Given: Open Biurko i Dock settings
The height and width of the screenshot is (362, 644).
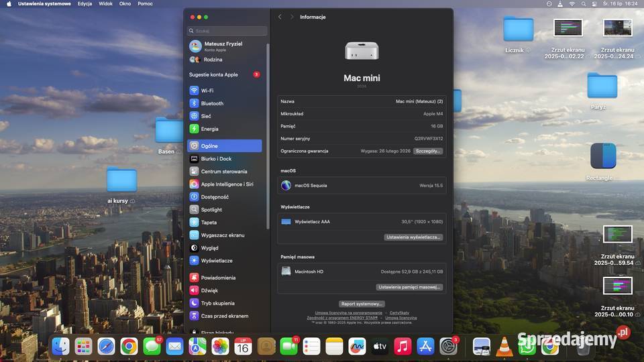Looking at the screenshot, I should pyautogui.click(x=224, y=159).
